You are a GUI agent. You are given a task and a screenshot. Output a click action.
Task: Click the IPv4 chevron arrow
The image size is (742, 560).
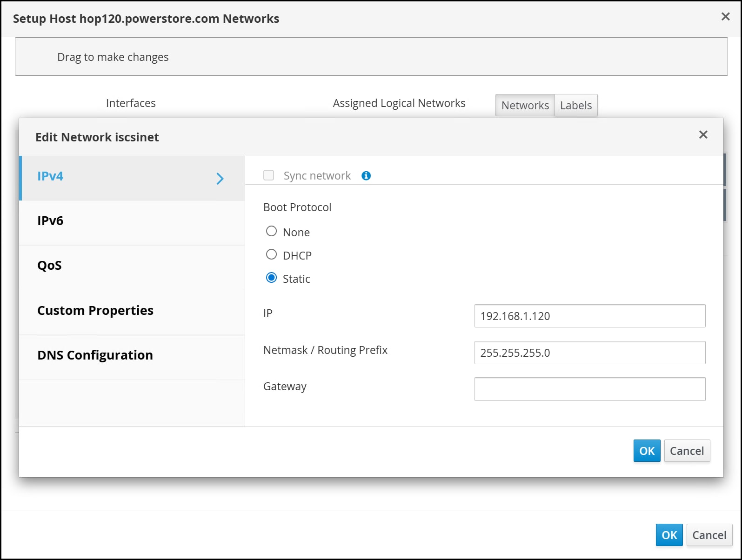tap(220, 179)
